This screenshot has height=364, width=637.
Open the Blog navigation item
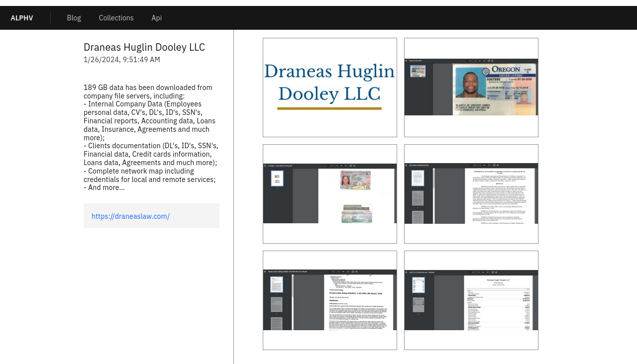click(74, 18)
